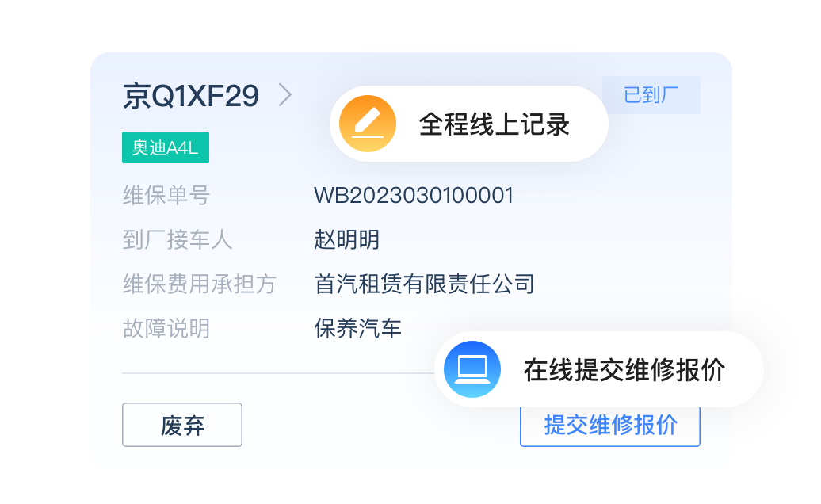Click the orange pencil edit icon
This screenshot has height=504, width=821.
[368, 124]
